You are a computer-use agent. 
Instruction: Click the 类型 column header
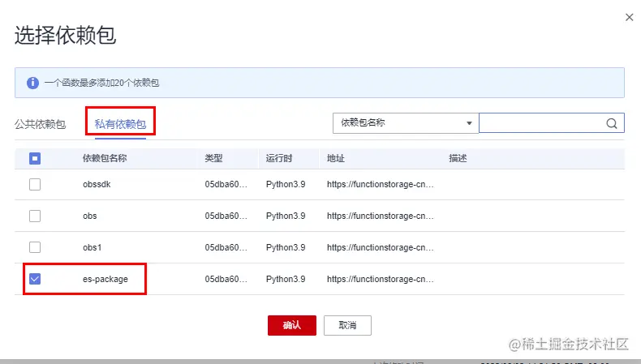[213, 159]
